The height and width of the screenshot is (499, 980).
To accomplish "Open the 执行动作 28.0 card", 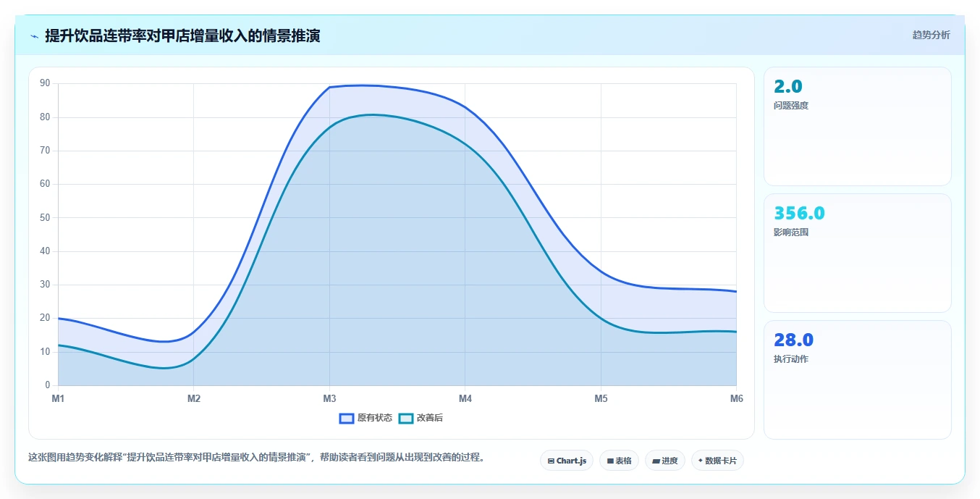I will [x=857, y=380].
